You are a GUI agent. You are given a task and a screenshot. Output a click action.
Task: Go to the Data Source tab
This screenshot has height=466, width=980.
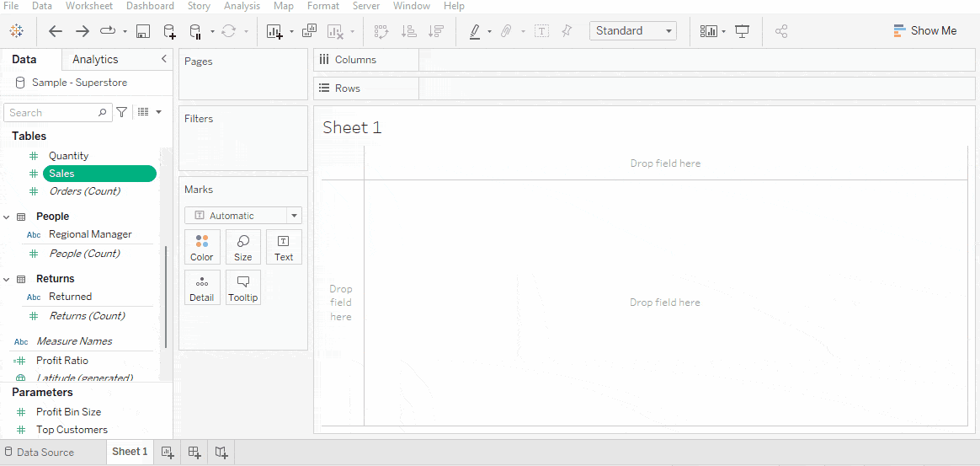pyautogui.click(x=39, y=453)
